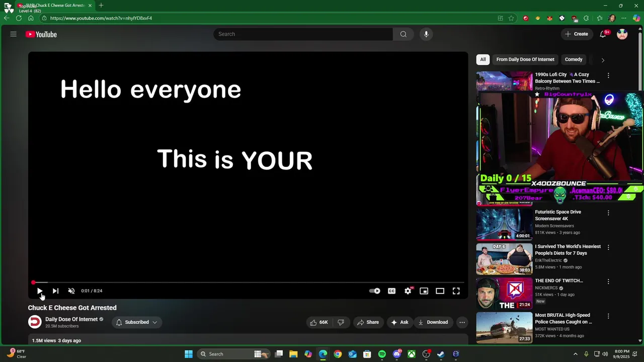This screenshot has width=644, height=362.
Task: Open a new browser tab
Action: (x=101, y=6)
